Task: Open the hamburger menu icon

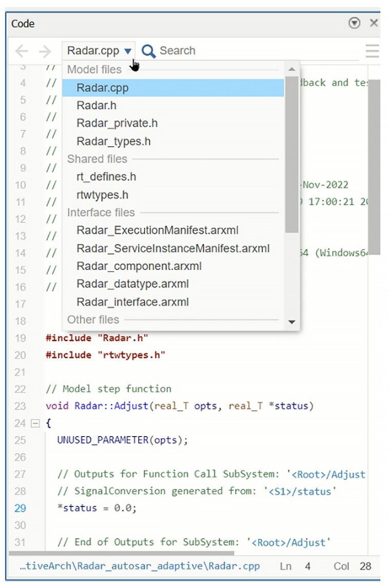Action: point(371,51)
